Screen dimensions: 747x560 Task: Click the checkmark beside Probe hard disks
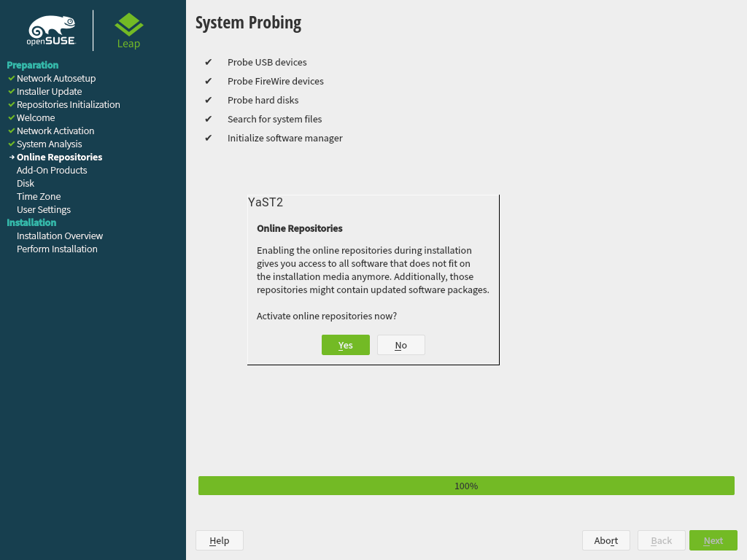[x=208, y=100]
